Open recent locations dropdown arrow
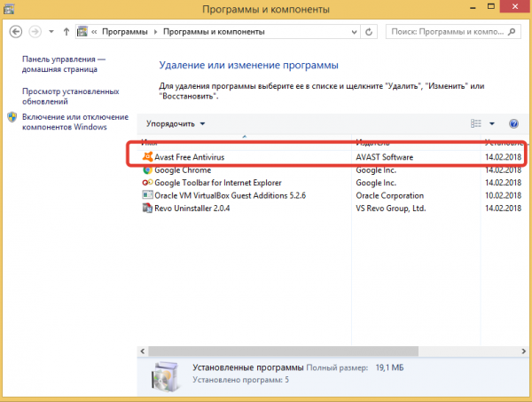 [x=51, y=32]
